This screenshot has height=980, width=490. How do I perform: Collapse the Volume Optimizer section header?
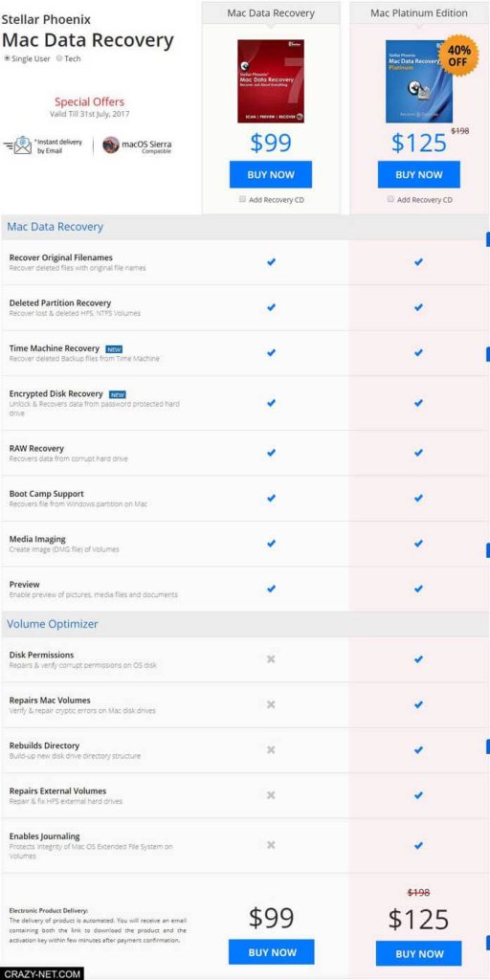tap(244, 624)
